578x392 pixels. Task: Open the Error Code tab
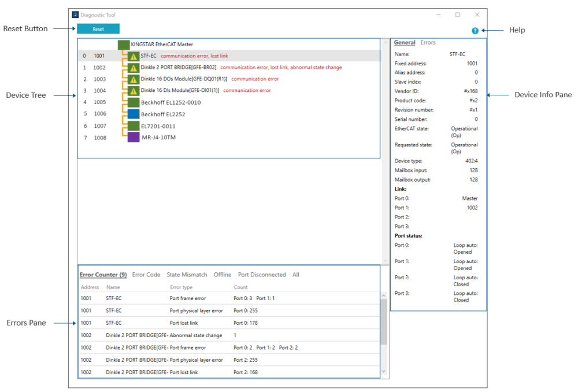tap(146, 275)
